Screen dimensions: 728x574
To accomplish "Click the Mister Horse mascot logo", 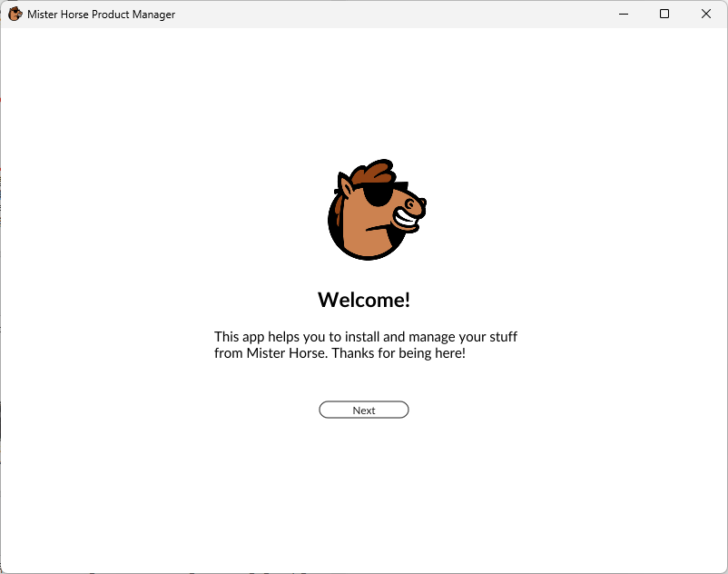I will point(374,211).
